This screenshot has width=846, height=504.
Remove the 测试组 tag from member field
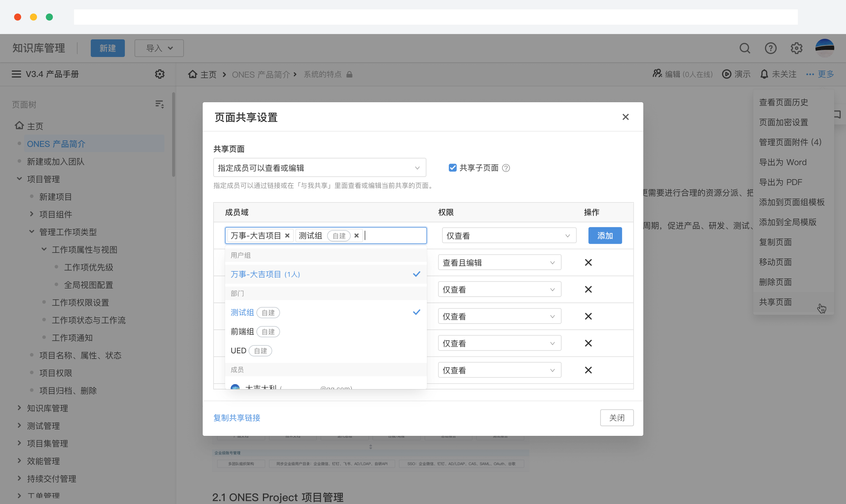click(x=356, y=236)
